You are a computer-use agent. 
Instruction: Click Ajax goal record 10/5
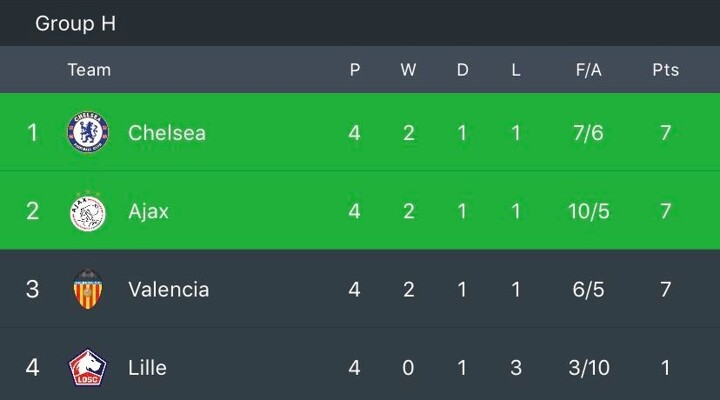[x=589, y=212]
